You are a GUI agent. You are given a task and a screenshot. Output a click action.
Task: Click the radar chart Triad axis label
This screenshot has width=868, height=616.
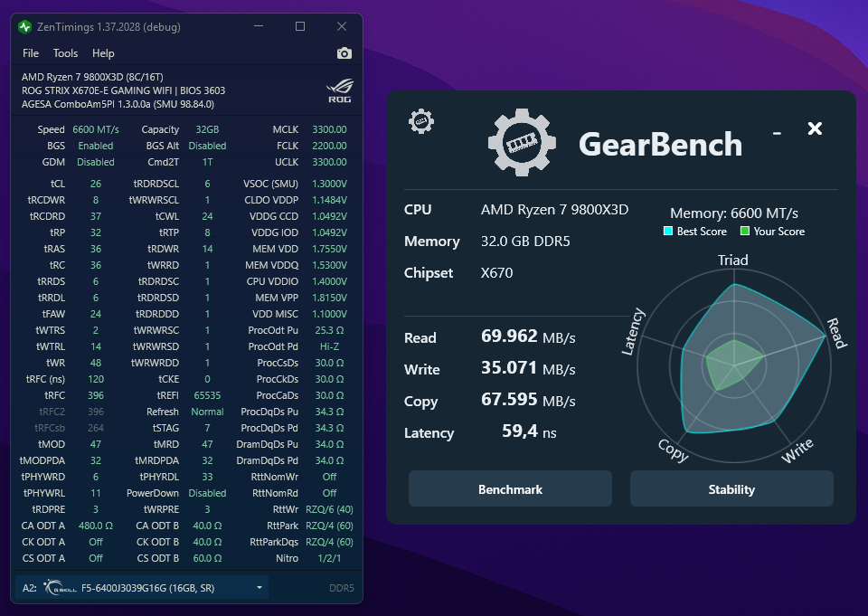(x=733, y=260)
